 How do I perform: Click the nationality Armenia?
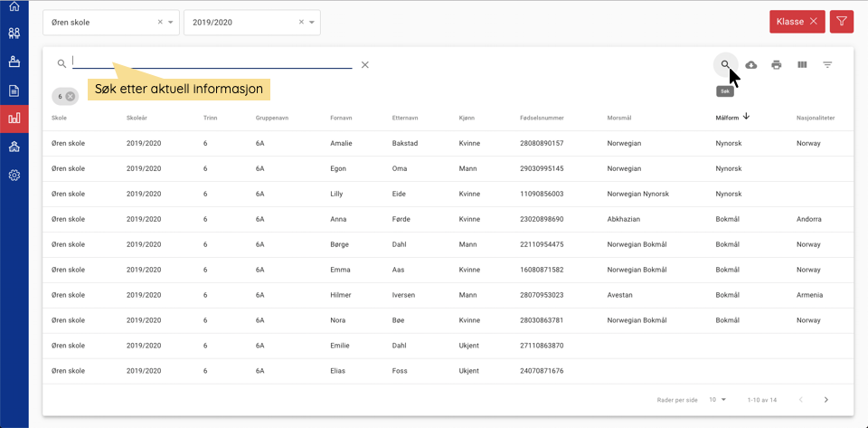click(x=809, y=295)
